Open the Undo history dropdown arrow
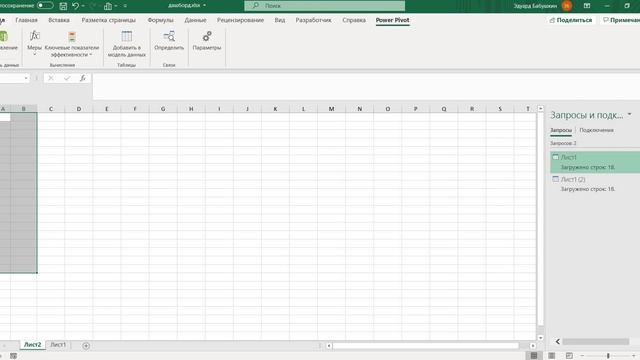Viewport: 640px width, 360px height. pyautogui.click(x=83, y=6)
